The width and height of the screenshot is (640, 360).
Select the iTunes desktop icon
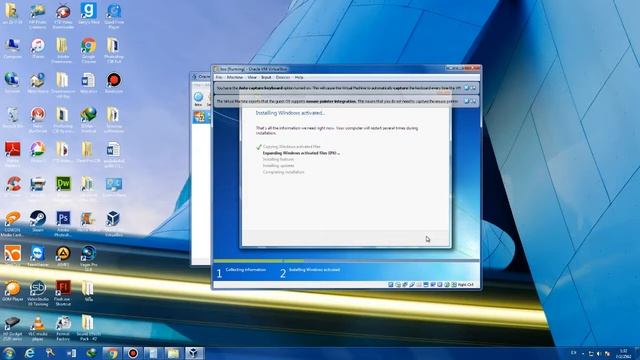(x=38, y=48)
